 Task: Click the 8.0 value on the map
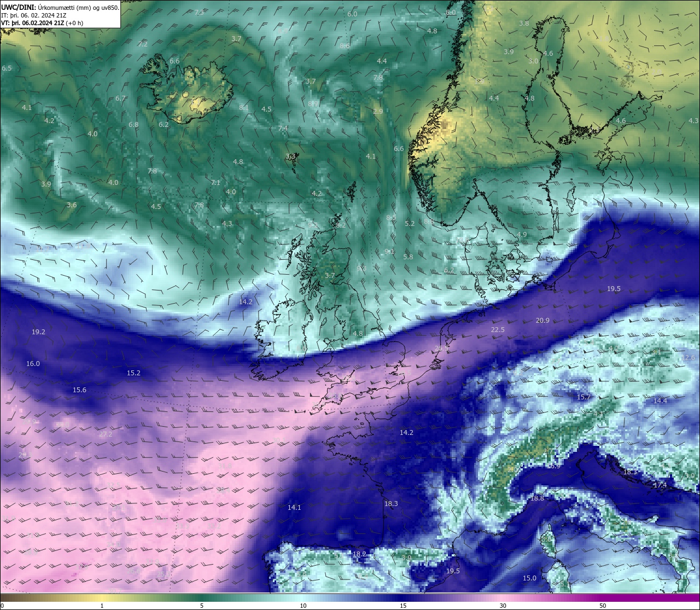coord(451,12)
